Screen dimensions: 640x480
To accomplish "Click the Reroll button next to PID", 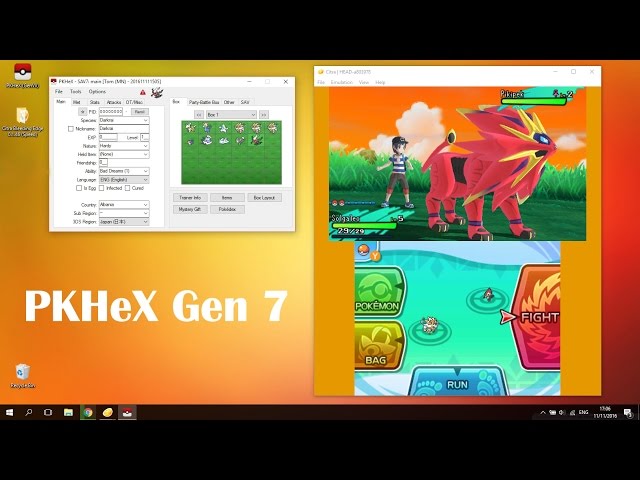I will pos(140,111).
